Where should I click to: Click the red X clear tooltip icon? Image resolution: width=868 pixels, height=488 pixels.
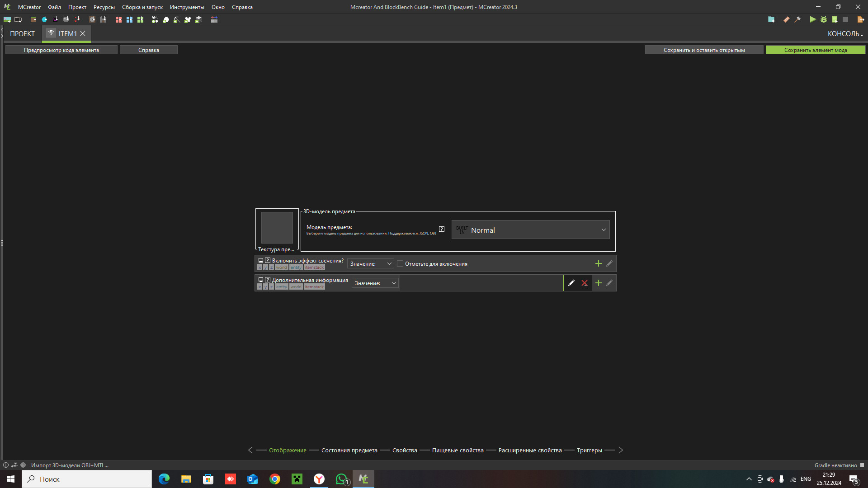[x=585, y=283]
